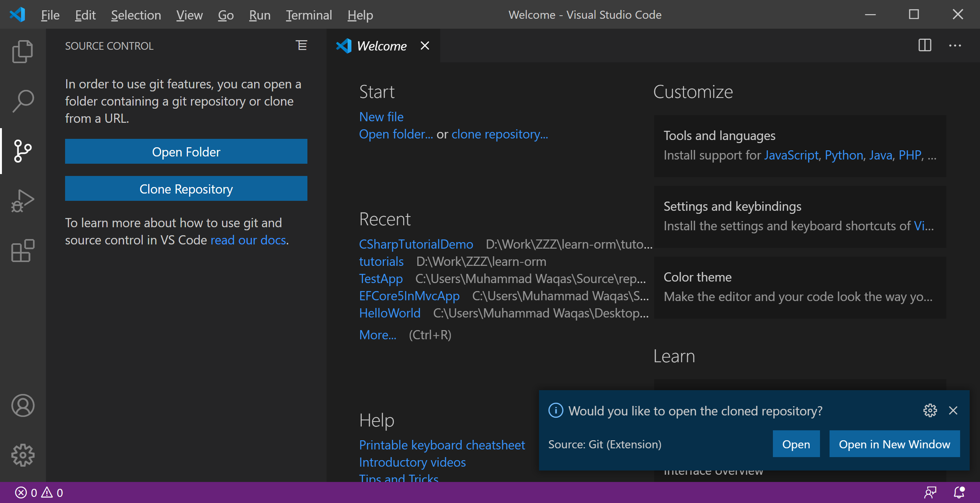Click the Accounts icon at bottom sidebar

point(22,405)
